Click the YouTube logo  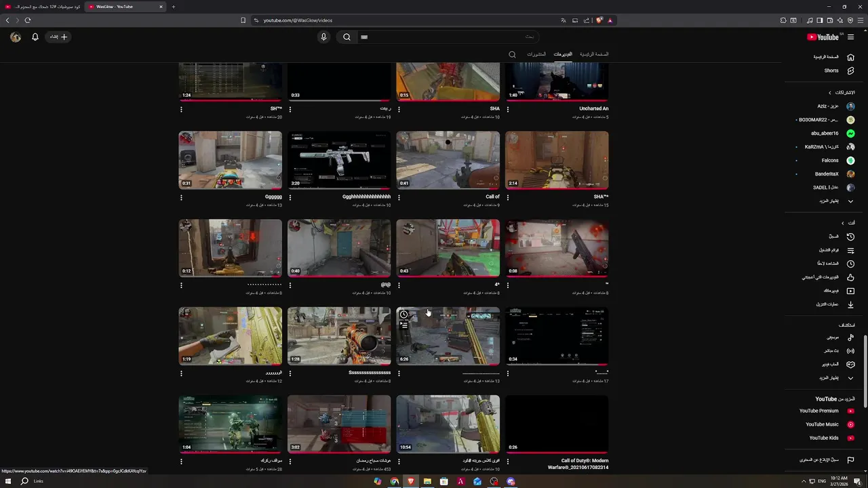tap(823, 37)
